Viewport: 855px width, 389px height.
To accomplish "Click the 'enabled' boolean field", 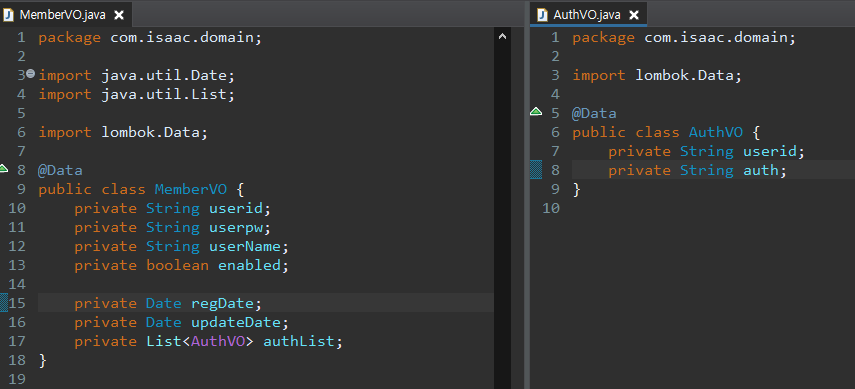I will 249,265.
